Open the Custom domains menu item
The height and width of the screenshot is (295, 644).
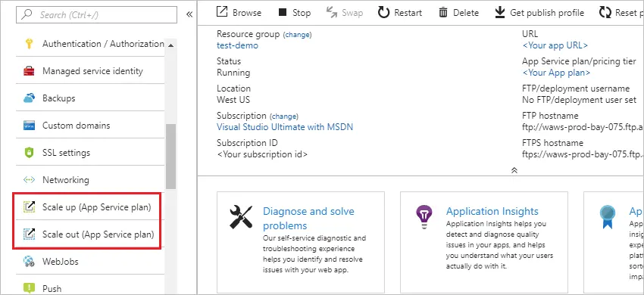tap(90, 125)
